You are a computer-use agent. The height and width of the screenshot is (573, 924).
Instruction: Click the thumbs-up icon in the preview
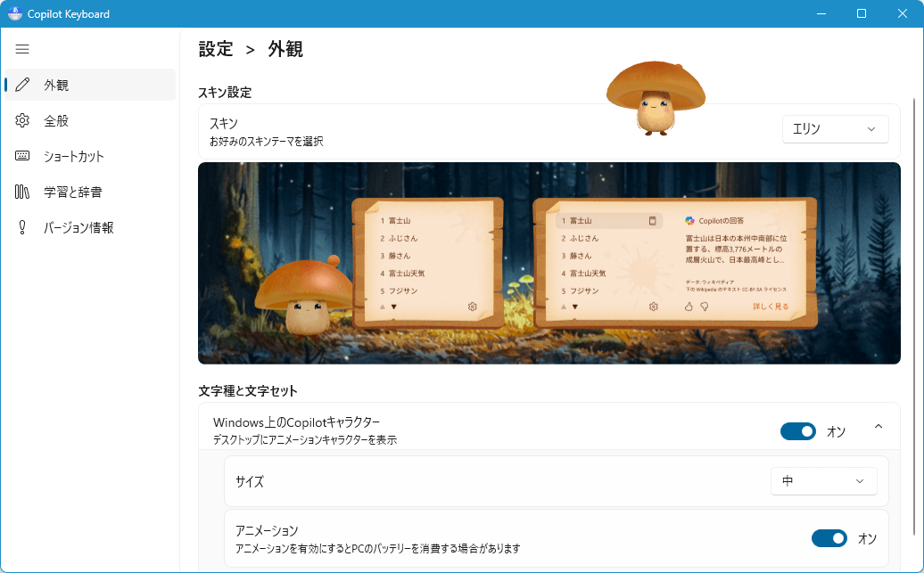[689, 307]
